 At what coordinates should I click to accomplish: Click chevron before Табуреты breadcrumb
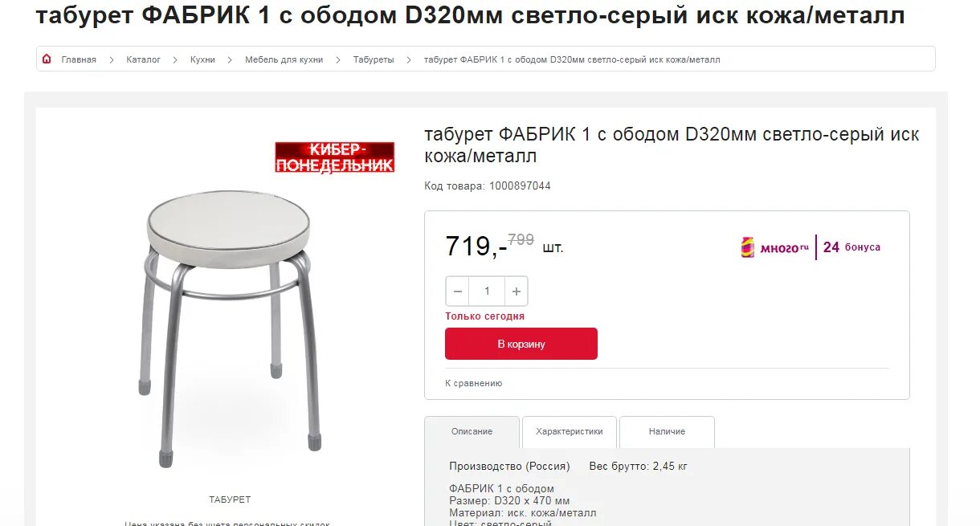[x=338, y=60]
